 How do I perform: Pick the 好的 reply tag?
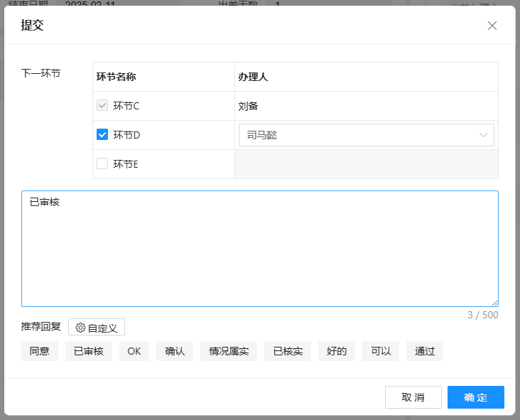coord(337,351)
